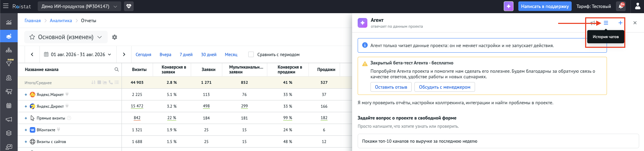The image size is (644, 151).
Task: Click the plug icon next to Яндекс.Директ
Action: [67, 106]
